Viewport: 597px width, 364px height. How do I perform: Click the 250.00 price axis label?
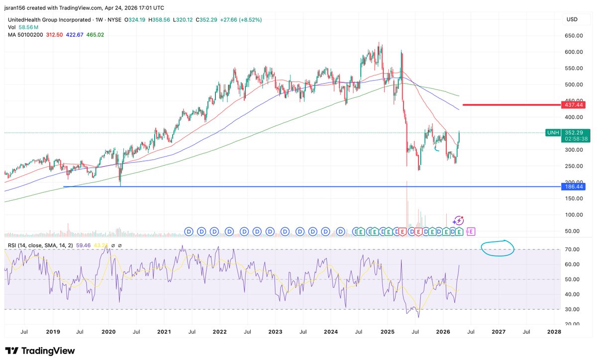574,166
